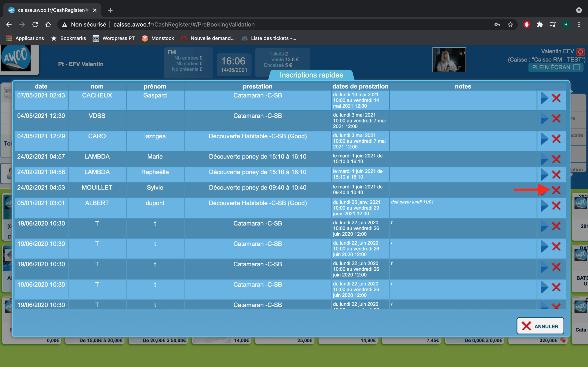The width and height of the screenshot is (588, 367).
Task: Click the red power logout icon
Action: tap(580, 52)
